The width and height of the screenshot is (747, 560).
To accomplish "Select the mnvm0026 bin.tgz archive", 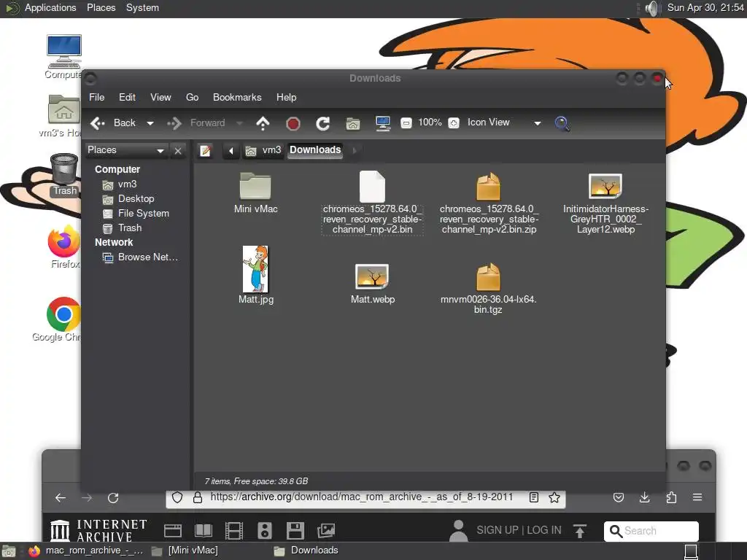I will click(x=488, y=288).
